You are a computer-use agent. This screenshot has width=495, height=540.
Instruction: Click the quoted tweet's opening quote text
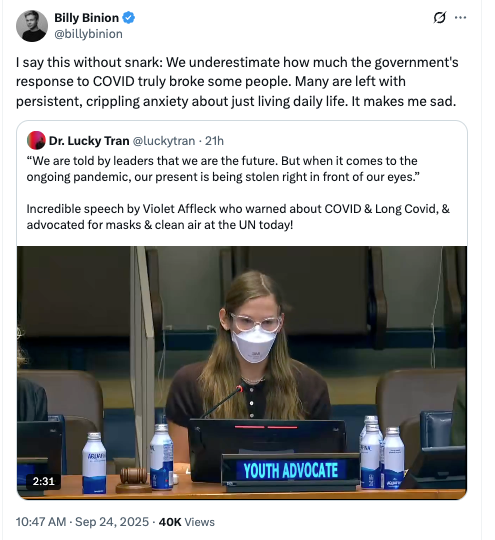click(x=223, y=169)
